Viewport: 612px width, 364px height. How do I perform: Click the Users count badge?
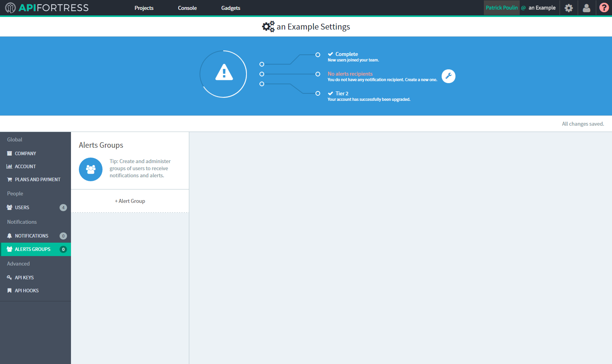click(63, 208)
